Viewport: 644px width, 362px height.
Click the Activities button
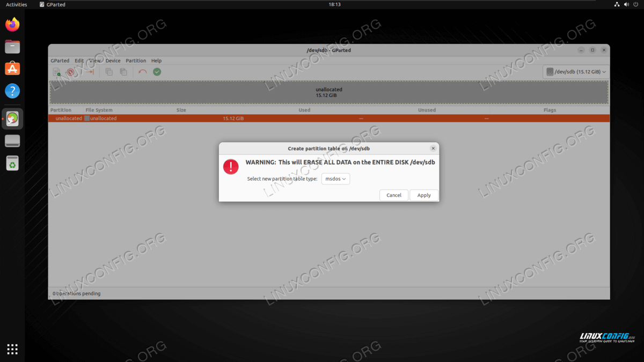coord(16,4)
